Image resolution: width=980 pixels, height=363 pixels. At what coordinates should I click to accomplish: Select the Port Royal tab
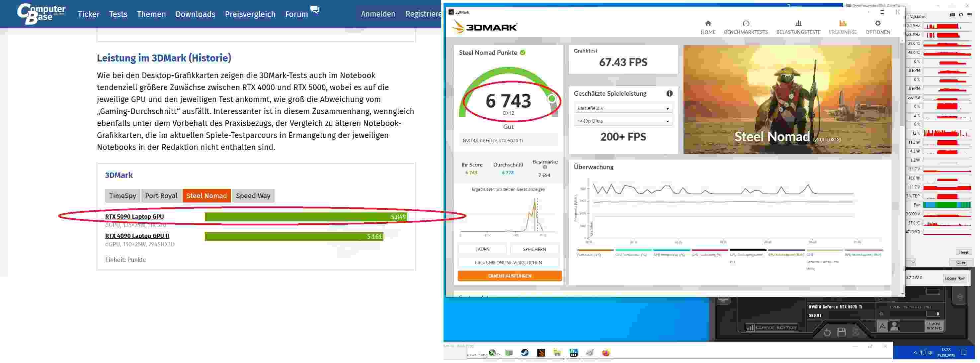tap(161, 195)
